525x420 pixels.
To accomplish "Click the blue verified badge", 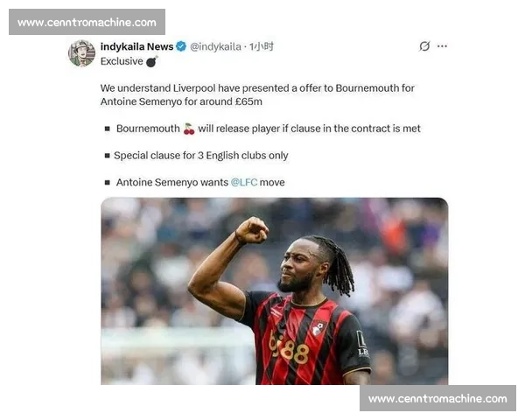I will click(x=181, y=46).
